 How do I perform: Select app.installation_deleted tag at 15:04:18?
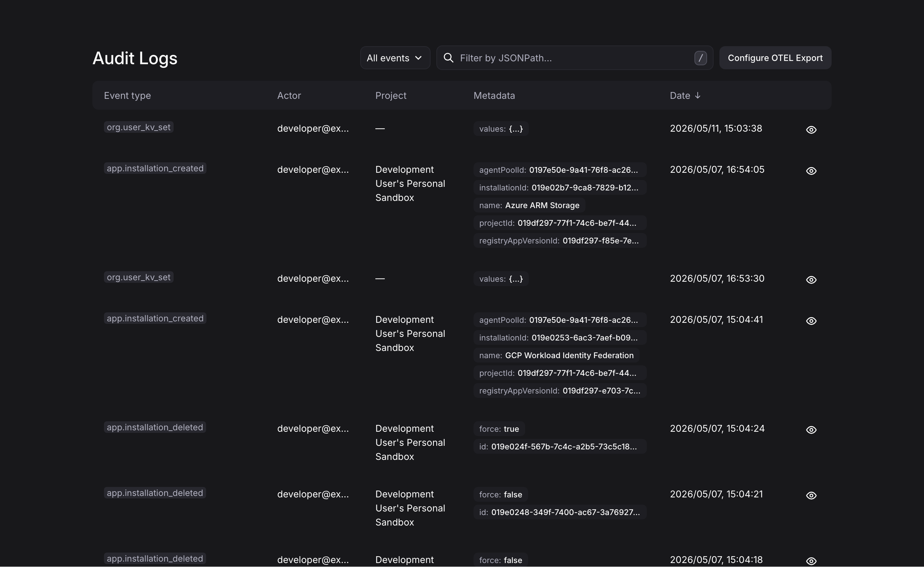154,558
